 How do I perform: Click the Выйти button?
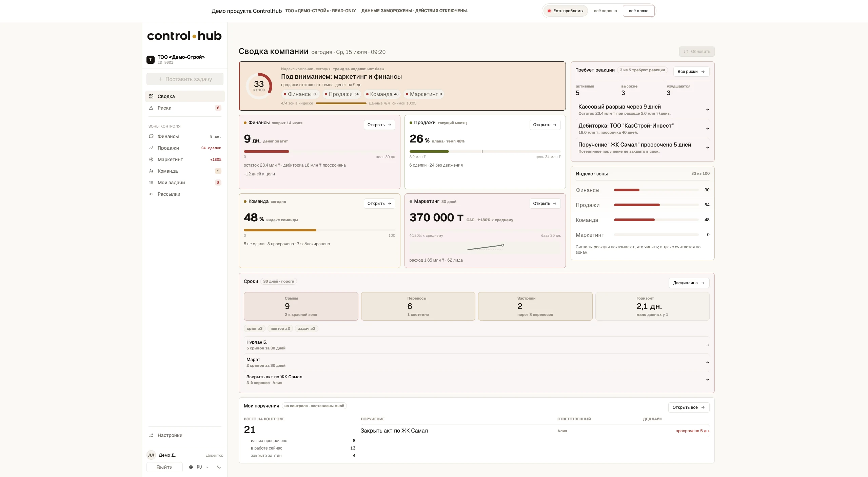coord(164,467)
